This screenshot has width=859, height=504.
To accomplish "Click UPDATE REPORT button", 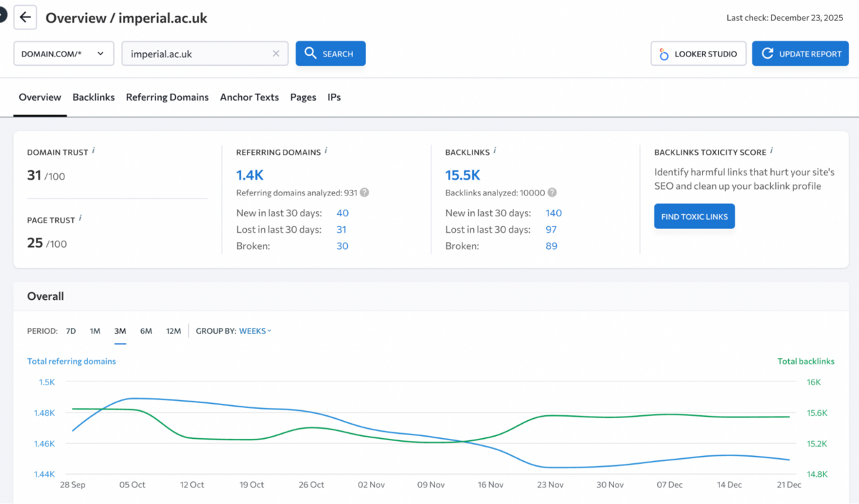I will tap(800, 54).
